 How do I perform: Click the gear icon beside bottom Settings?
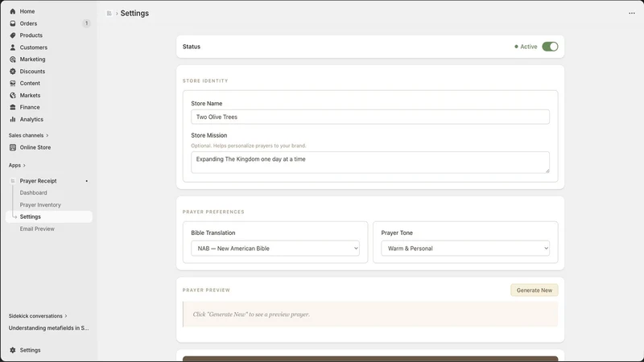point(13,350)
